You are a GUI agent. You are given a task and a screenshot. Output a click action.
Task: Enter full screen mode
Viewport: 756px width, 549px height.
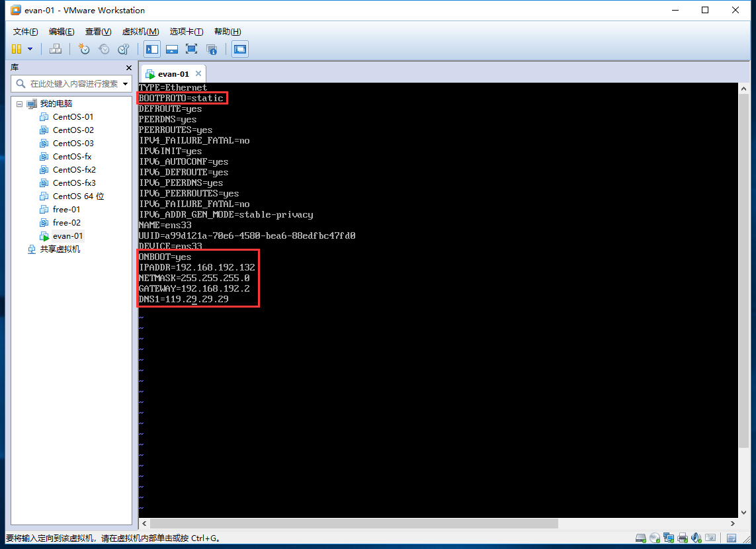[191, 49]
